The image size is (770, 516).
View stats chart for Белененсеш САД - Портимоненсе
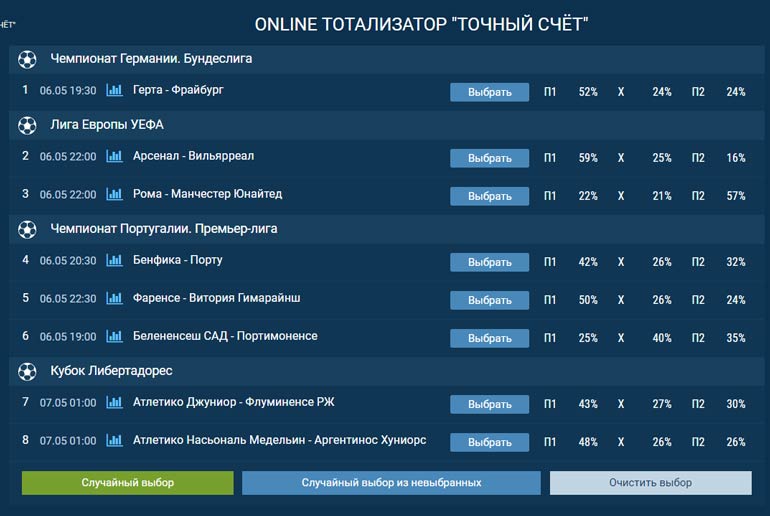114,337
